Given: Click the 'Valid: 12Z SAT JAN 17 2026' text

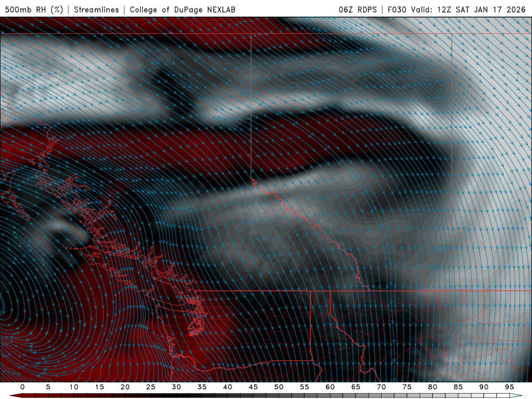Looking at the screenshot, I should pyautogui.click(x=468, y=9).
